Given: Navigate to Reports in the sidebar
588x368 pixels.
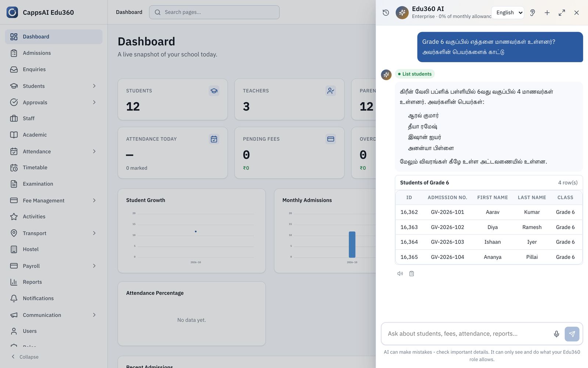Looking at the screenshot, I should (x=54, y=282).
